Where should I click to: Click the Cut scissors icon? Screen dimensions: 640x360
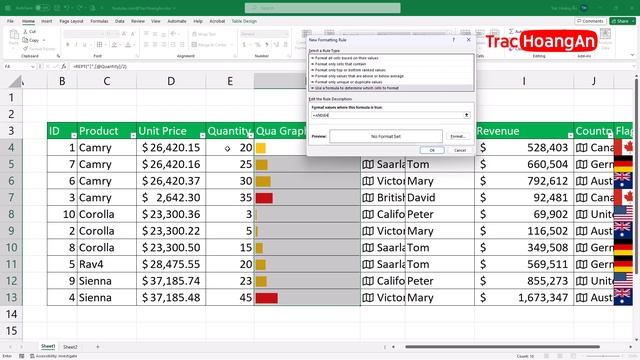[x=26, y=31]
